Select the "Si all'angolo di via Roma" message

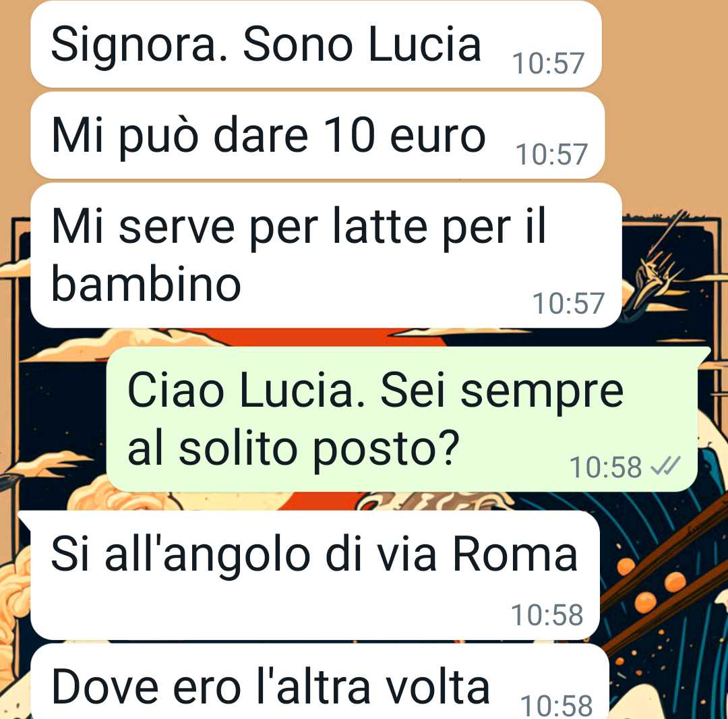click(315, 575)
